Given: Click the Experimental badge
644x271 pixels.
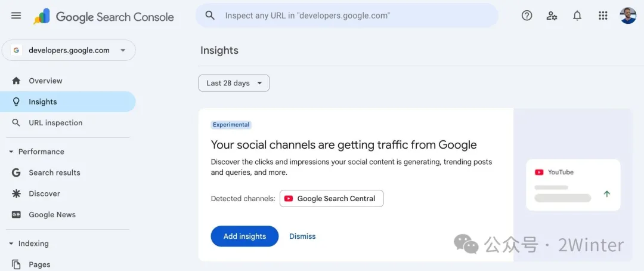Looking at the screenshot, I should coord(231,125).
